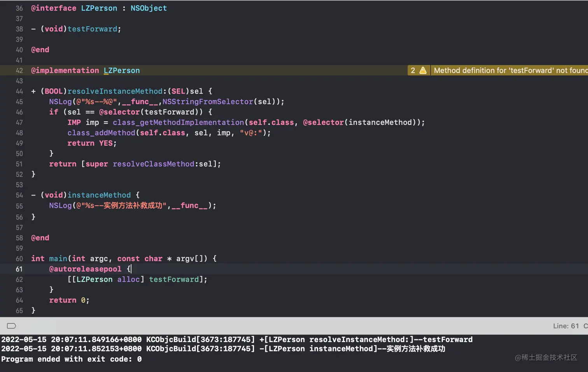Click the yellow warning triangle on line 42

(423, 70)
